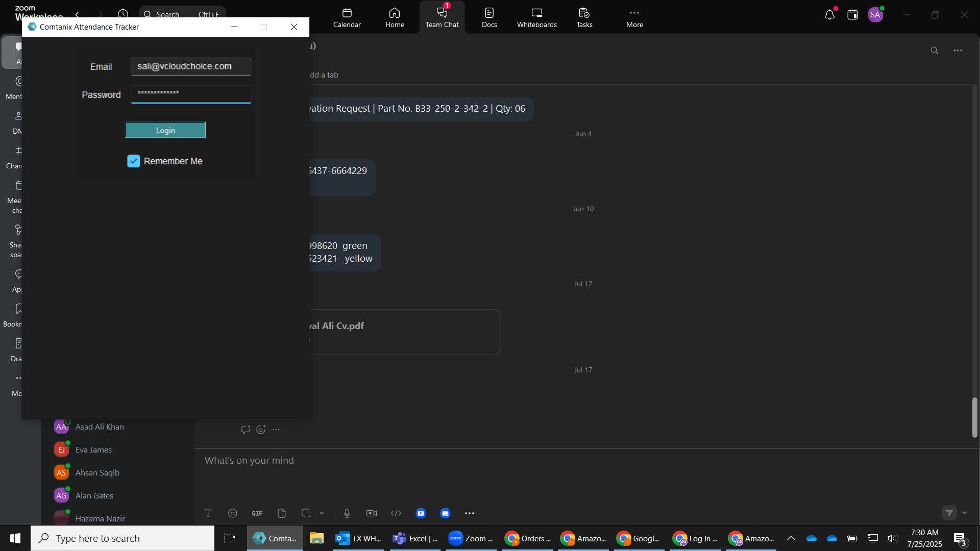This screenshot has width=980, height=551.
Task: Open the more composer options ellipsis
Action: 470,513
